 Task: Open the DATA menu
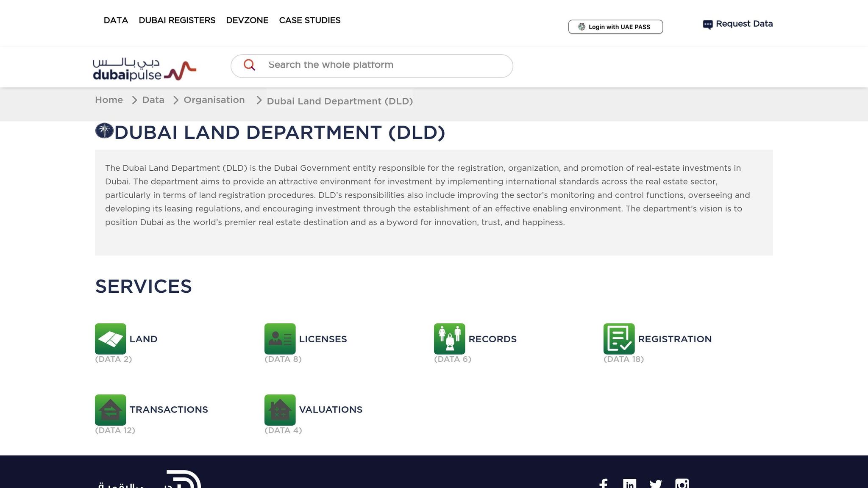click(116, 20)
